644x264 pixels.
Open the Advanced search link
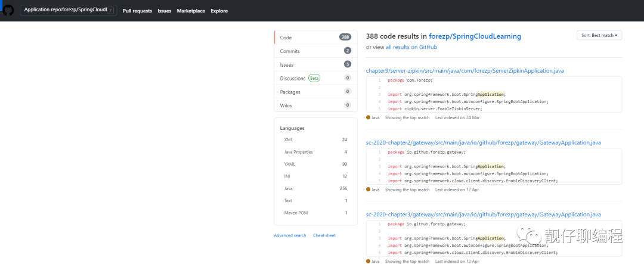click(290, 235)
